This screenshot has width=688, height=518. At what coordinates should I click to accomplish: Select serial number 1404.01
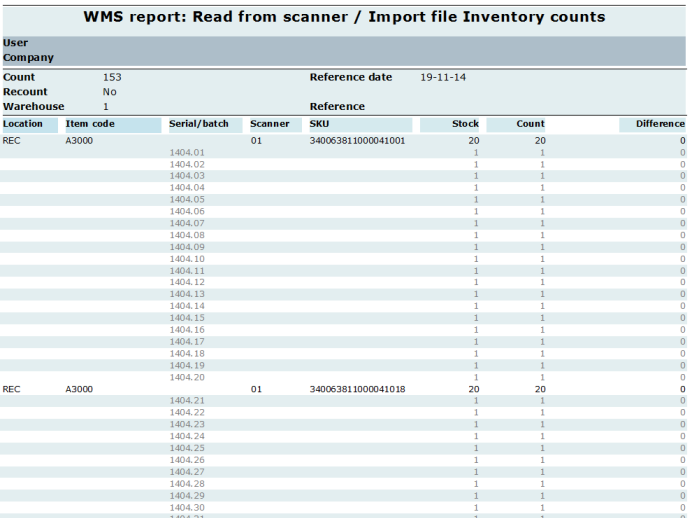click(187, 152)
